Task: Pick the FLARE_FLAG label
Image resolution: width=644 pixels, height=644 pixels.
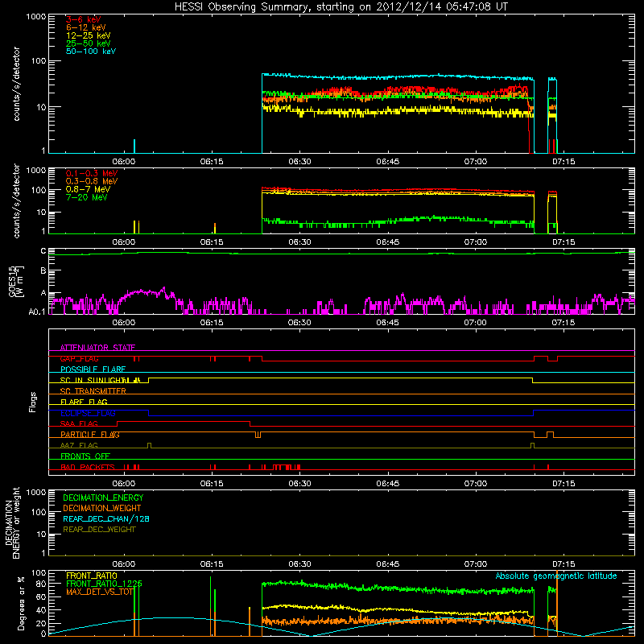Action: tap(84, 402)
